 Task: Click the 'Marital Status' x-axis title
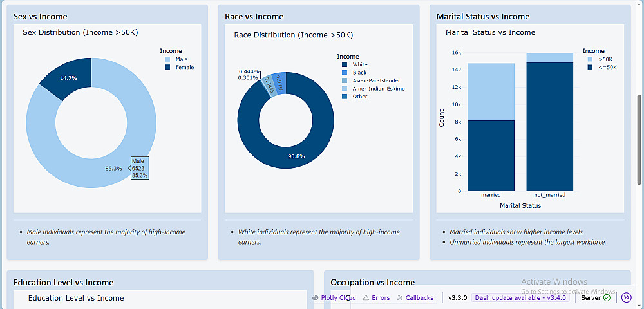[x=520, y=205]
